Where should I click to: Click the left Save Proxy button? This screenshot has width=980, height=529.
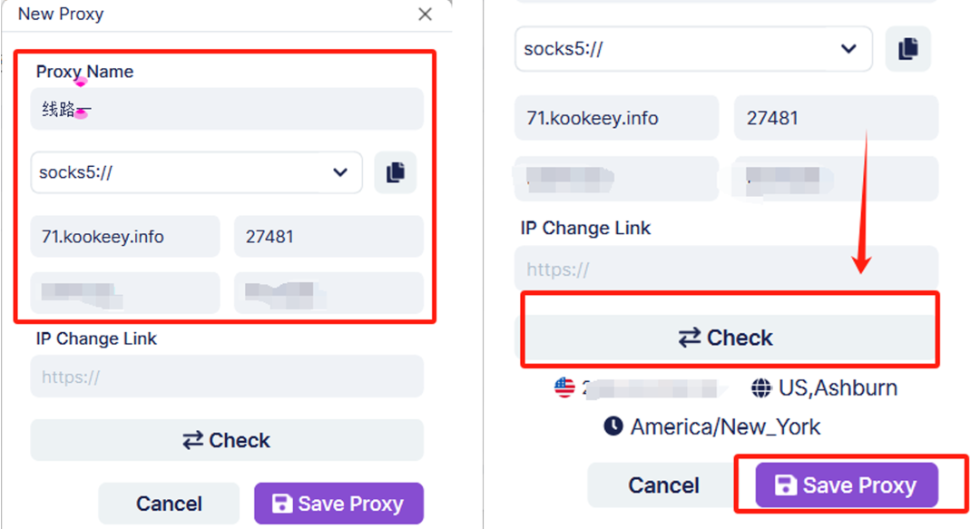click(338, 504)
